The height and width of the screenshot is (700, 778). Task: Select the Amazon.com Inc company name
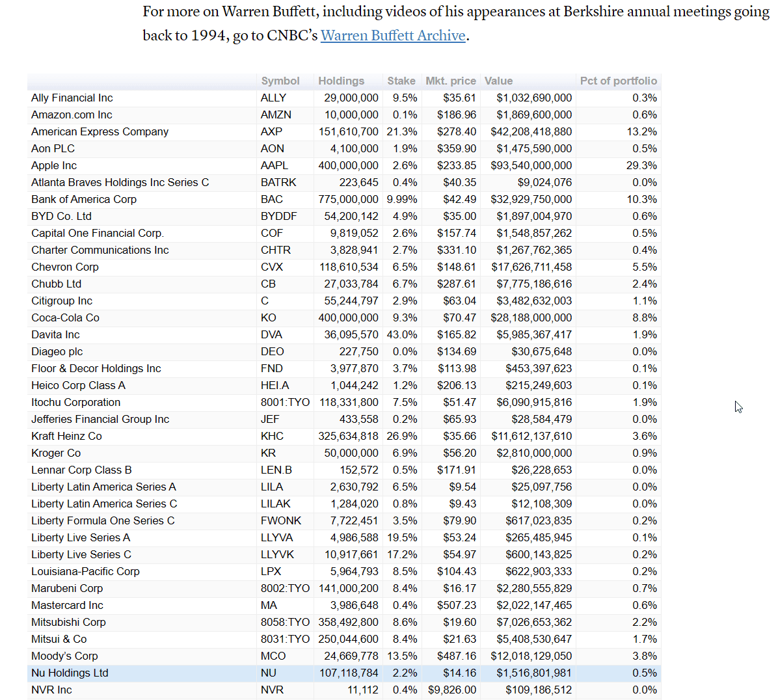(x=72, y=115)
